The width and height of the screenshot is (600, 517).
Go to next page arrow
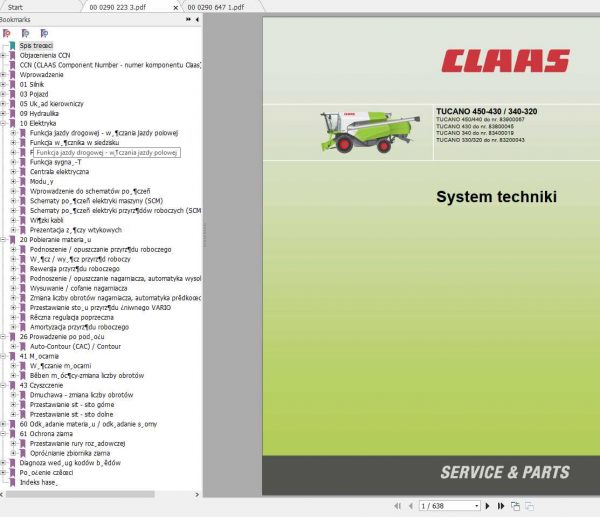[488, 506]
